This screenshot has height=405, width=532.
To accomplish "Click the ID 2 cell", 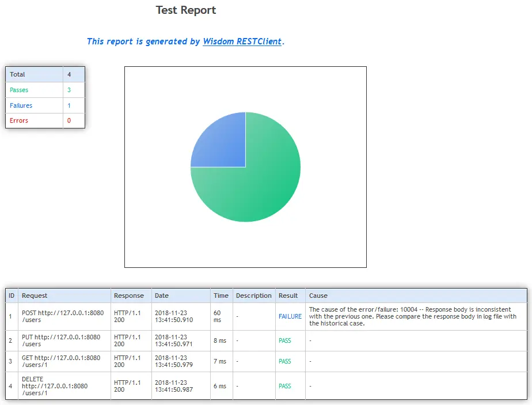I will [10, 340].
